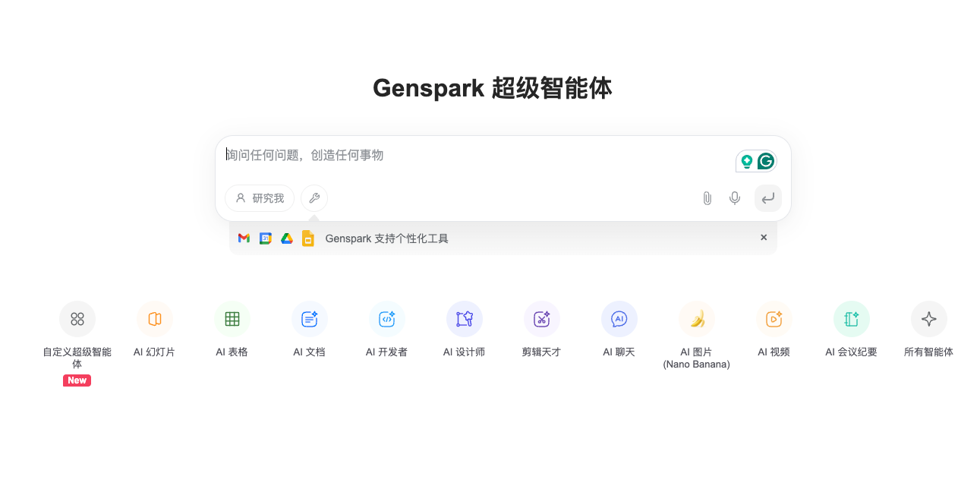Open the AI 表格 sheets icon

[232, 319]
